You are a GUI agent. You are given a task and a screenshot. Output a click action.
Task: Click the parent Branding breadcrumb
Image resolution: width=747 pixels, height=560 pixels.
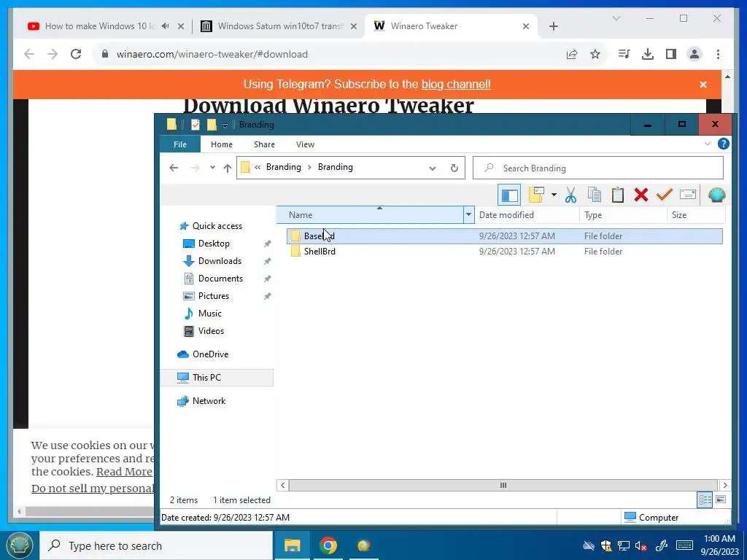pos(284,167)
